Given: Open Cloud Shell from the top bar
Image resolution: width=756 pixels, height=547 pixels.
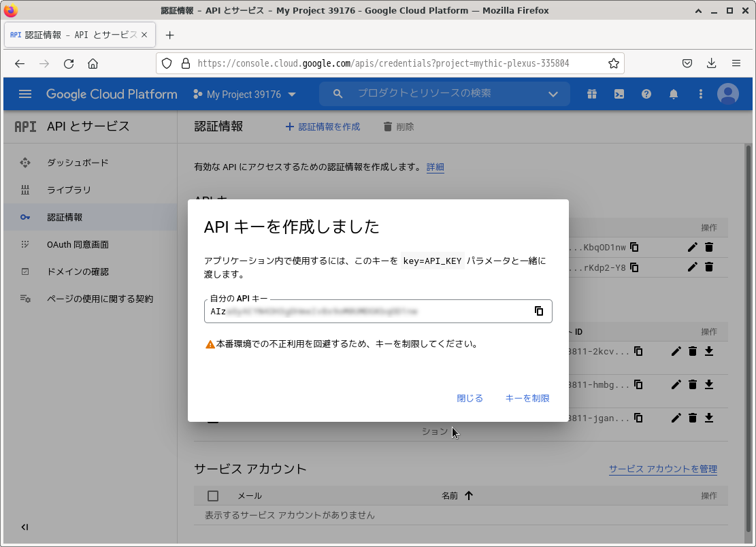Looking at the screenshot, I should [x=619, y=94].
